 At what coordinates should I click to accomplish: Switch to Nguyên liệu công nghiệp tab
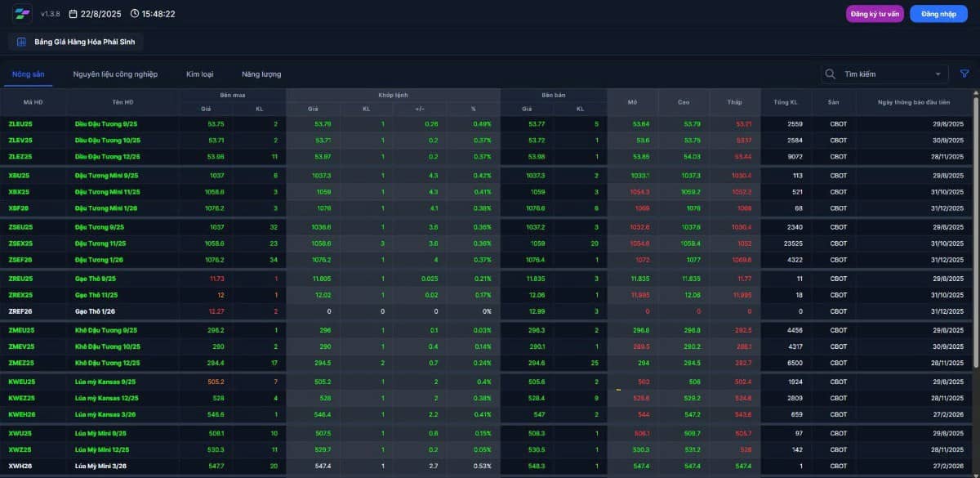click(115, 74)
